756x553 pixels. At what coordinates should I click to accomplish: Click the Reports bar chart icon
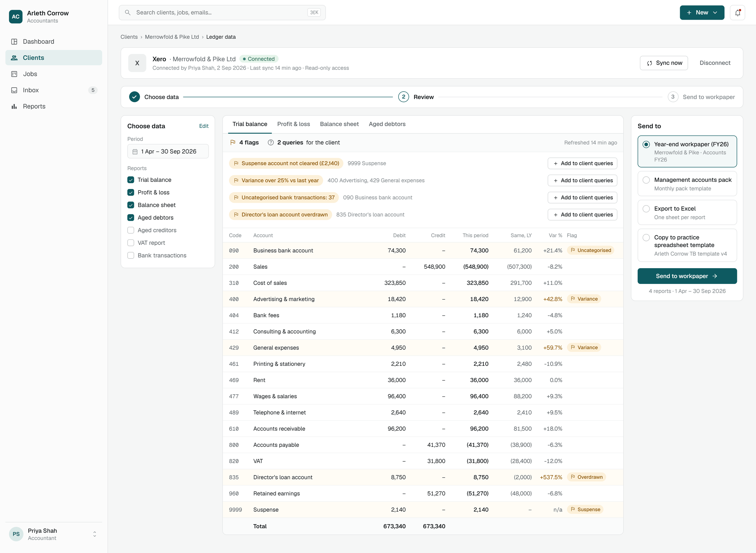click(14, 106)
